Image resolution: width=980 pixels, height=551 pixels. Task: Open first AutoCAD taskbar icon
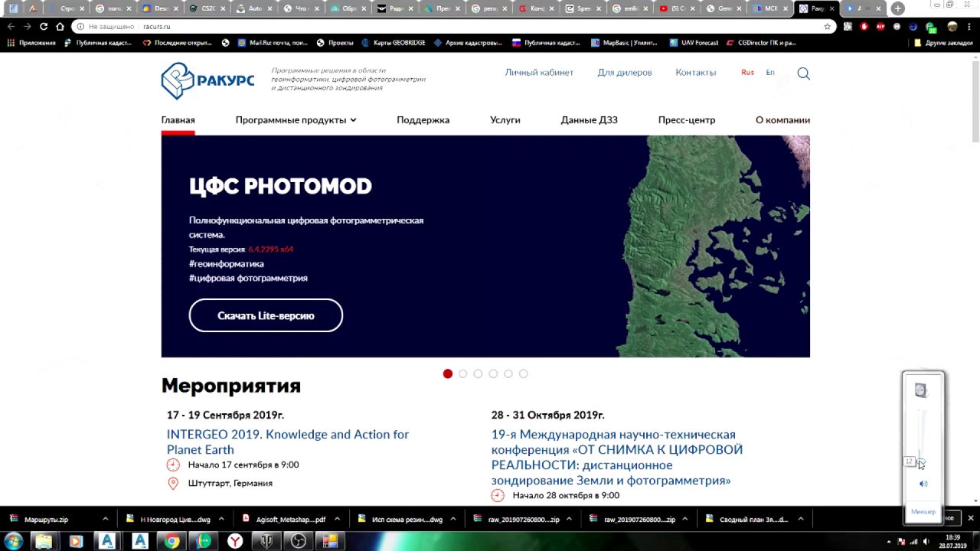pos(107,541)
